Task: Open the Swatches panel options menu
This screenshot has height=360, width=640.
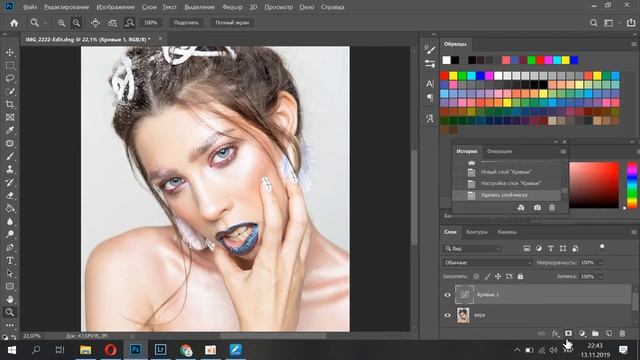Action: (634, 44)
